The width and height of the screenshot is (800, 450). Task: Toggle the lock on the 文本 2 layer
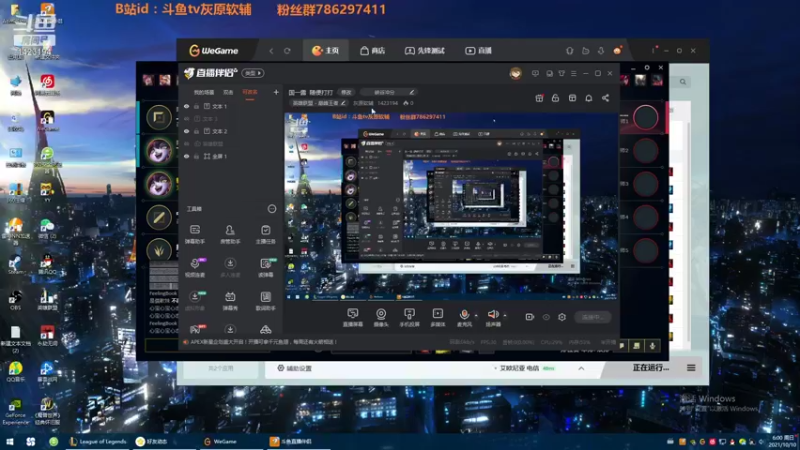196,131
